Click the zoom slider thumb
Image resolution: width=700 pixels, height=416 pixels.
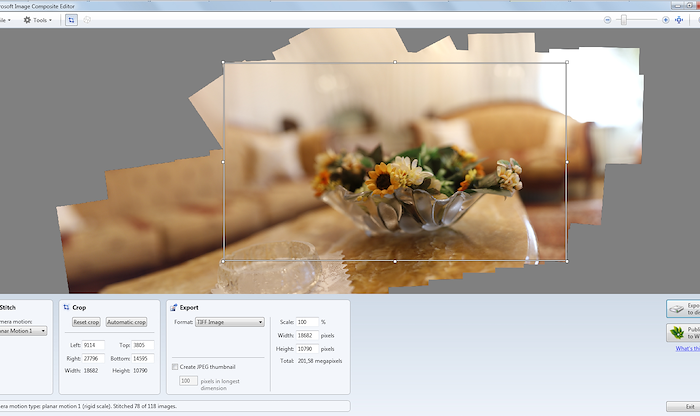click(624, 20)
